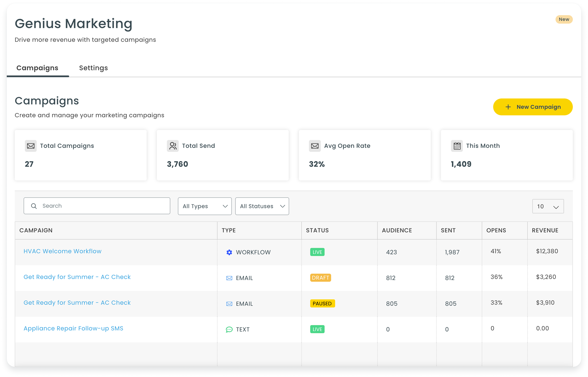Click the Avg Open Rate envelope icon
Screen dimensions: 588x377
click(x=315, y=146)
